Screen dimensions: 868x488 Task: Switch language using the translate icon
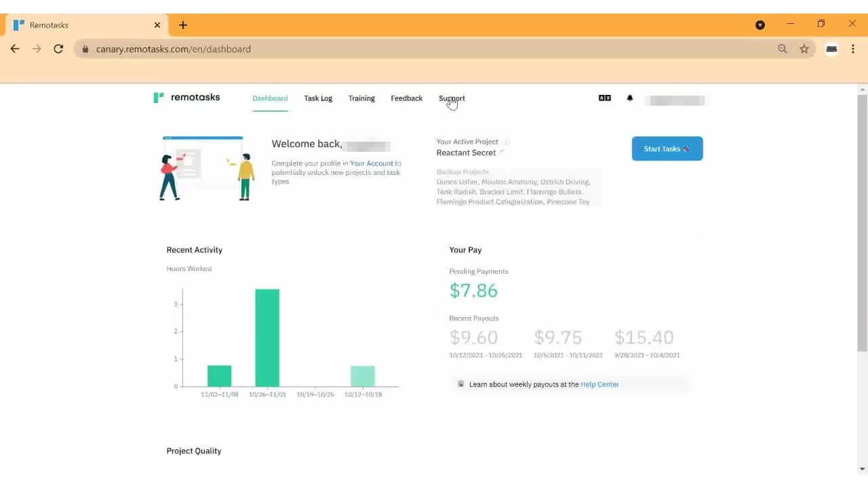coord(604,98)
